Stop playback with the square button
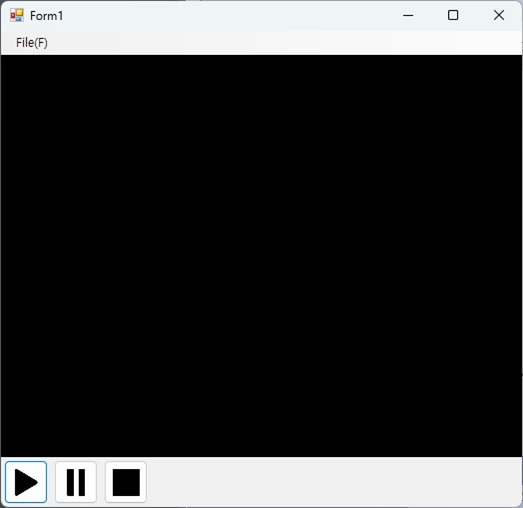This screenshot has width=523, height=508. pyautogui.click(x=126, y=482)
